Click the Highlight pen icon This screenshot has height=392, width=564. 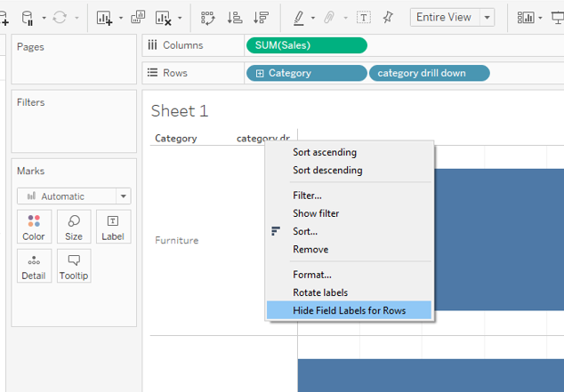tap(299, 18)
